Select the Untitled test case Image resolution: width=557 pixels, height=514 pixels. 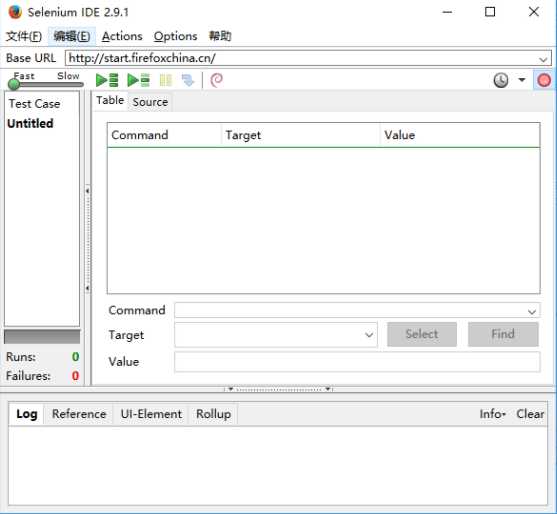click(31, 123)
